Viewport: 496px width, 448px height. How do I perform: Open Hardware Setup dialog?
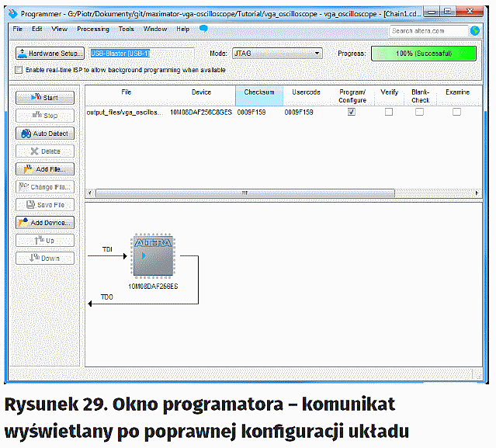[x=50, y=54]
